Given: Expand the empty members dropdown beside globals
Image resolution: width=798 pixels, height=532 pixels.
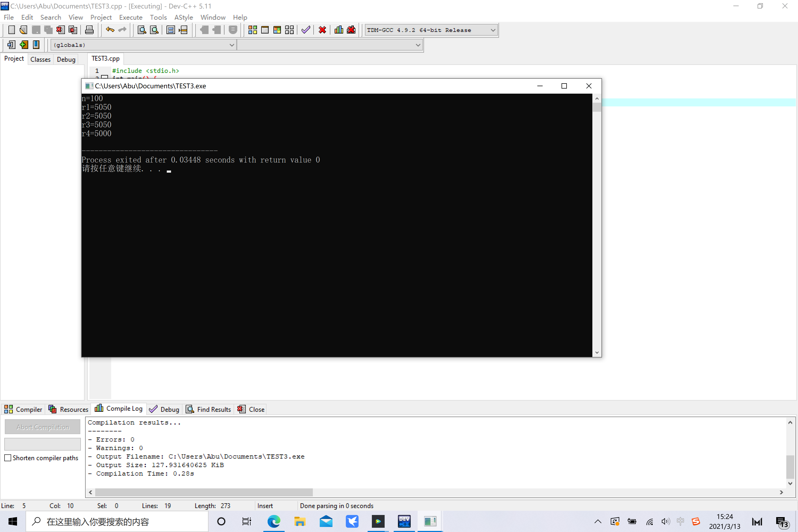Looking at the screenshot, I should (x=418, y=45).
